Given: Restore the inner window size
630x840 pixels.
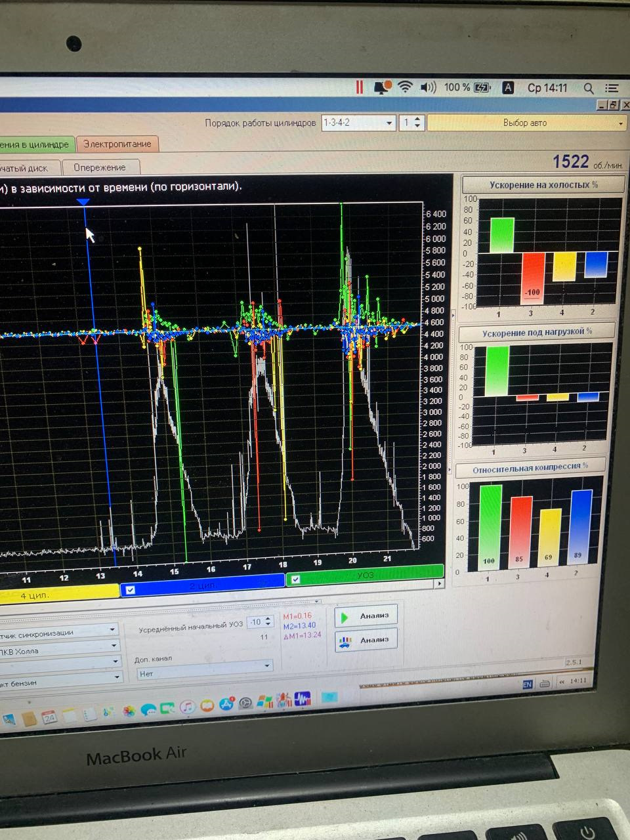Looking at the screenshot, I should click(614, 105).
